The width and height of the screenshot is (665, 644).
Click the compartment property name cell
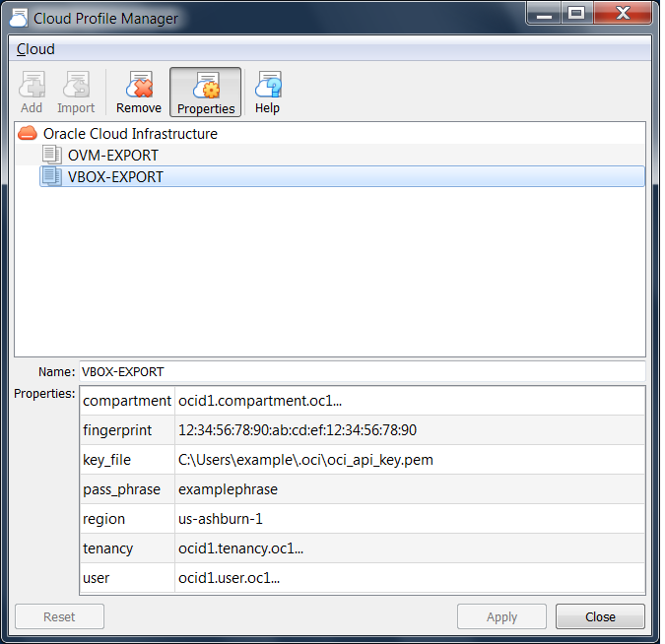(x=127, y=401)
